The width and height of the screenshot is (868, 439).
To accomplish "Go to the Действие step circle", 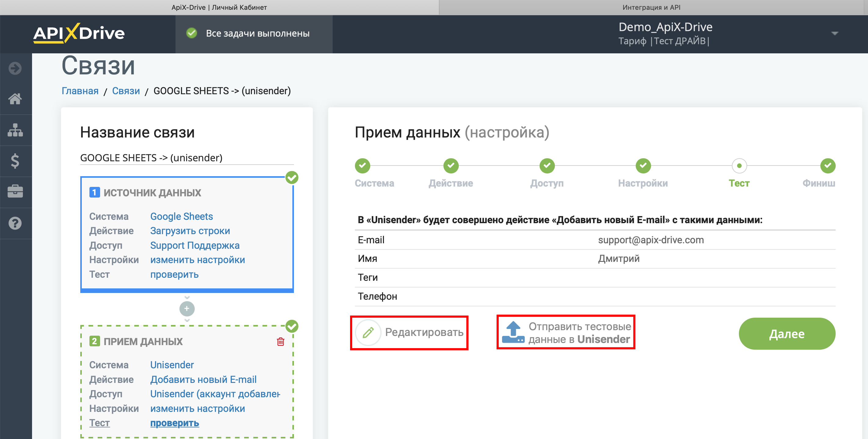I will pos(451,166).
